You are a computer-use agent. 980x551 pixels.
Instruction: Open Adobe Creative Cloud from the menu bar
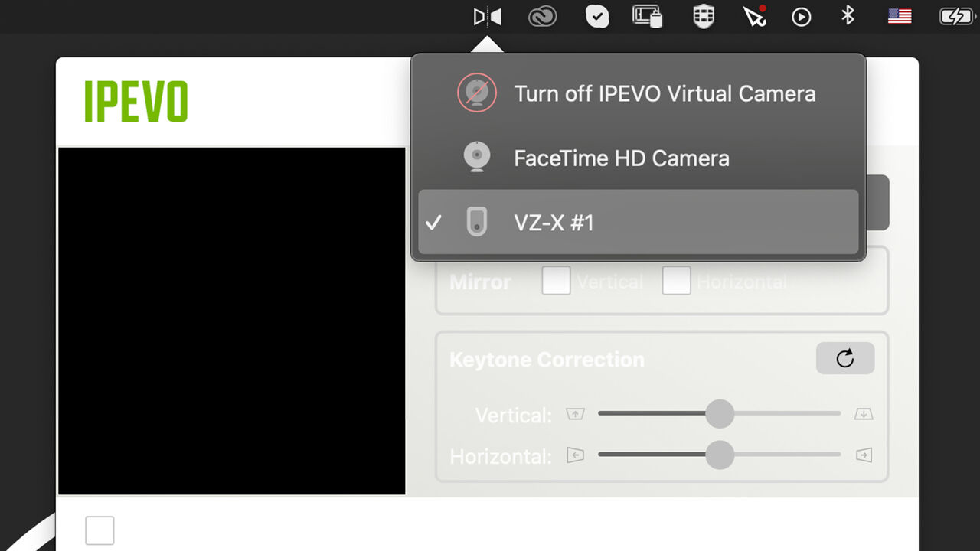click(x=542, y=16)
